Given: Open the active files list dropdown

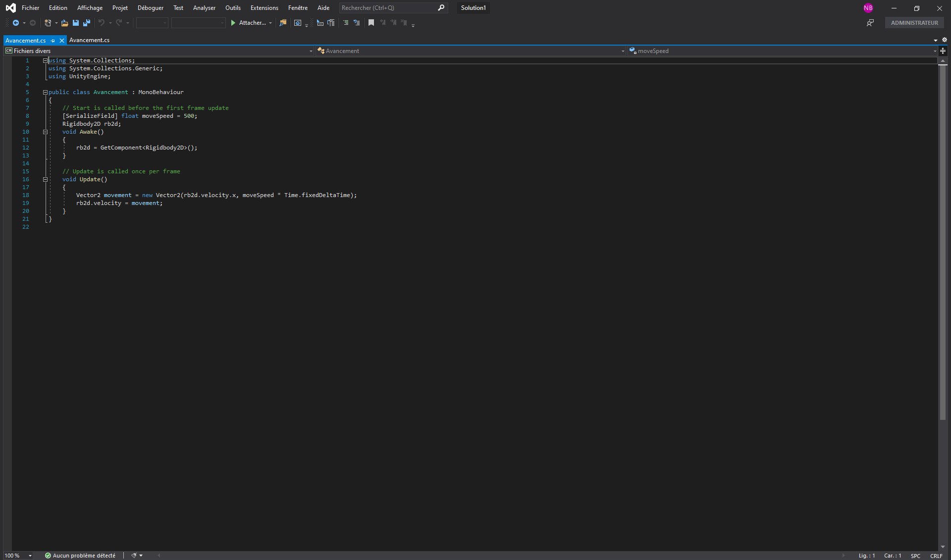Looking at the screenshot, I should click(x=935, y=41).
